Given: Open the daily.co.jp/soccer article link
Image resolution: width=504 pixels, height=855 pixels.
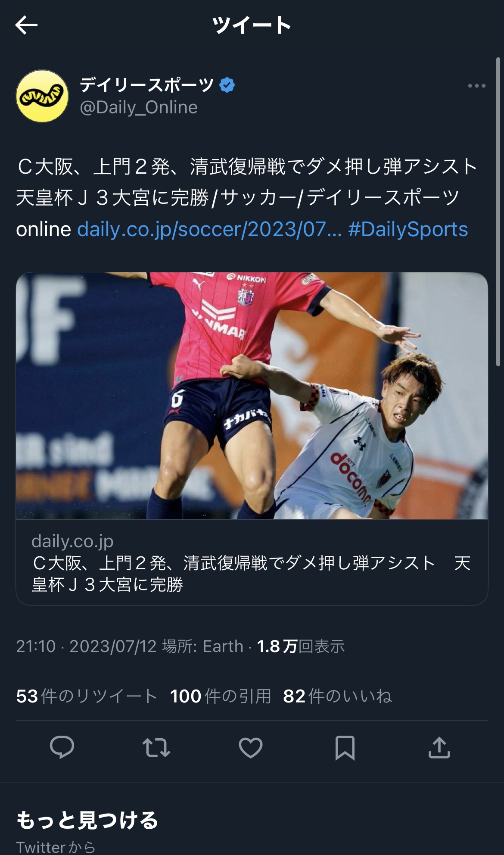Looking at the screenshot, I should pyautogui.click(x=209, y=229).
